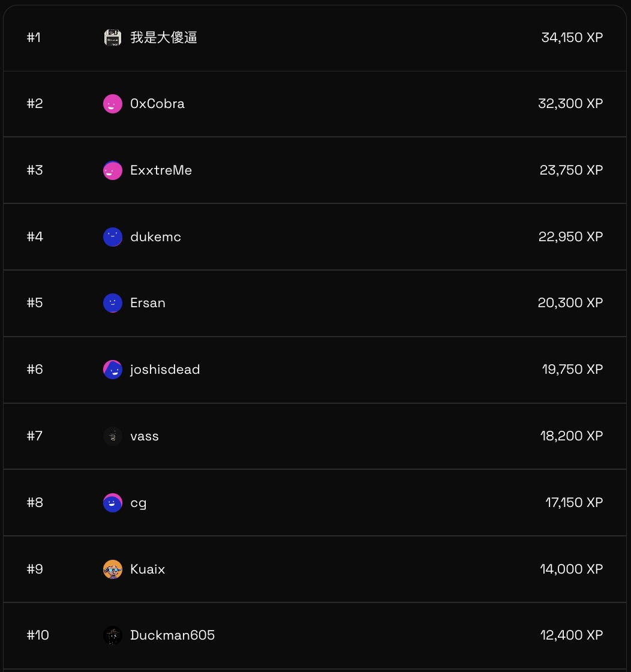The height and width of the screenshot is (672, 631).
Task: Select the Kuaix player name
Action: (x=148, y=569)
